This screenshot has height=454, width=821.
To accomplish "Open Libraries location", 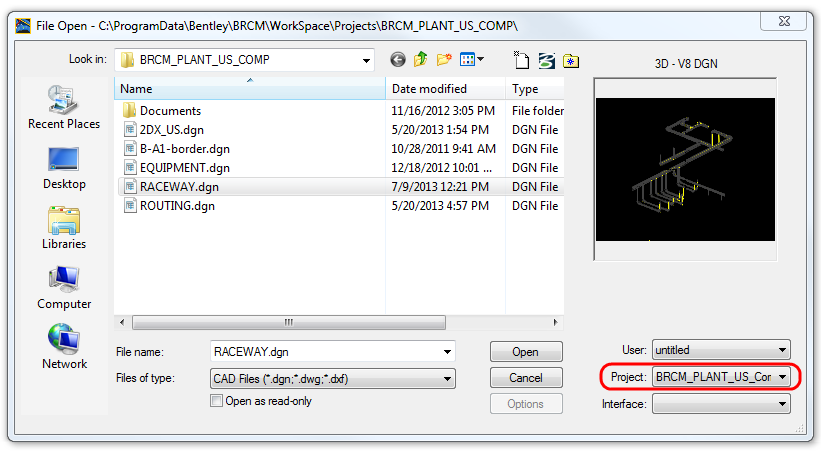I will point(64,228).
